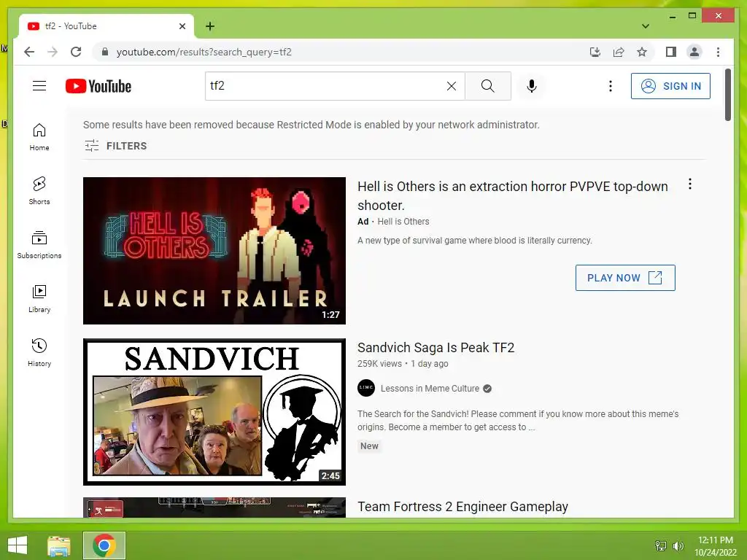Click the install app icon in the address bar

coord(595,52)
